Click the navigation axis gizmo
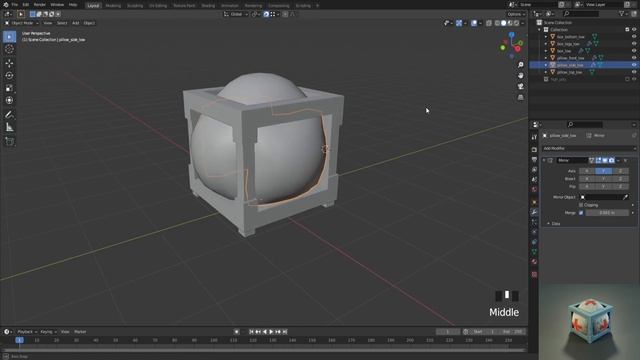The height and width of the screenshot is (360, 640). point(511,44)
